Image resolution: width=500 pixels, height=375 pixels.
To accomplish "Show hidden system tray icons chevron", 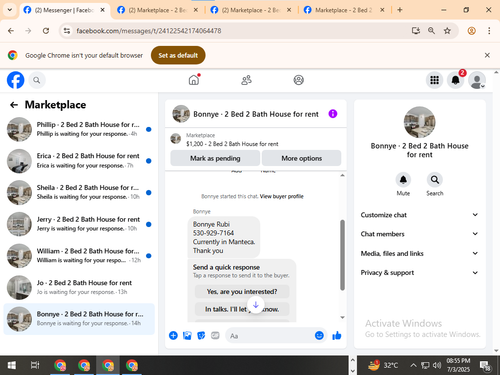I will click(413, 365).
